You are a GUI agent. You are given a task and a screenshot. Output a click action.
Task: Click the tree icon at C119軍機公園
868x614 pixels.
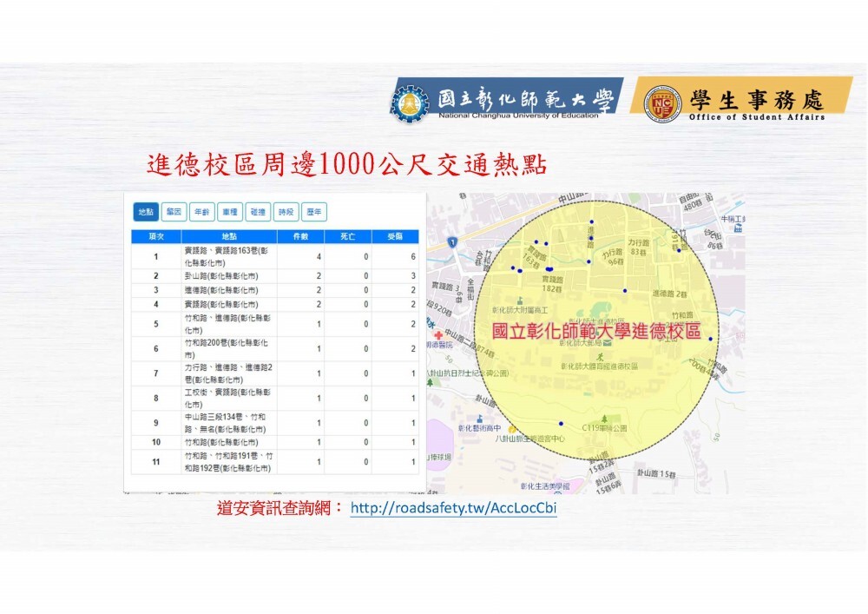(x=604, y=419)
